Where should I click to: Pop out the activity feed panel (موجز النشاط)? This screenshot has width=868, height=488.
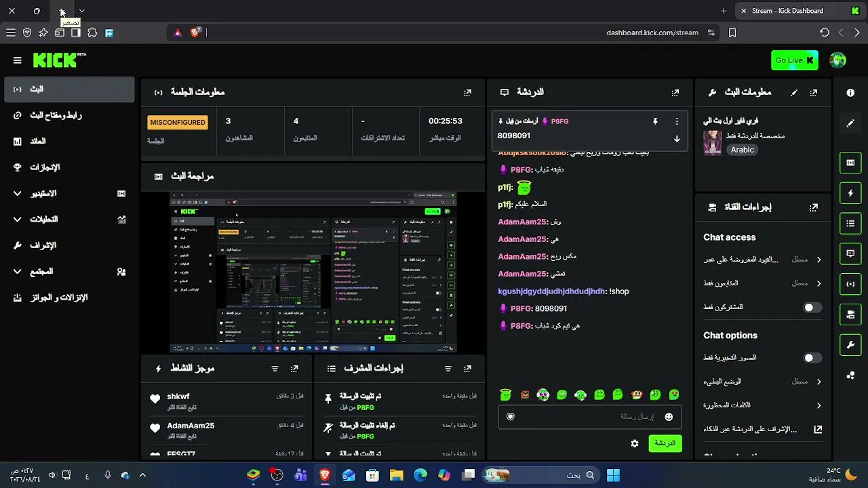click(x=294, y=369)
